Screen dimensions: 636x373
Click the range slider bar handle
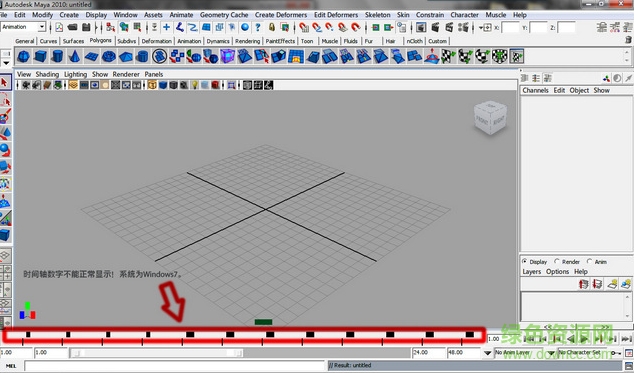(x=157, y=353)
